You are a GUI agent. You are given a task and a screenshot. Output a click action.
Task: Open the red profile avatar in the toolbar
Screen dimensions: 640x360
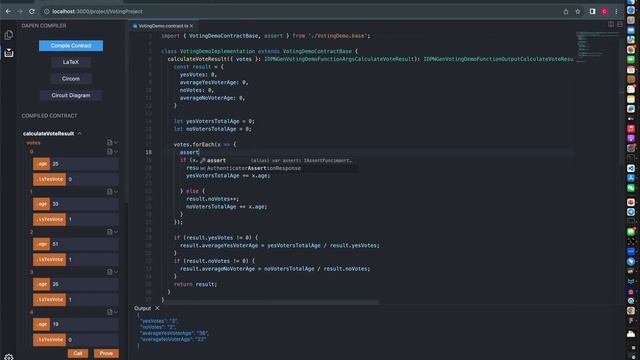point(604,11)
